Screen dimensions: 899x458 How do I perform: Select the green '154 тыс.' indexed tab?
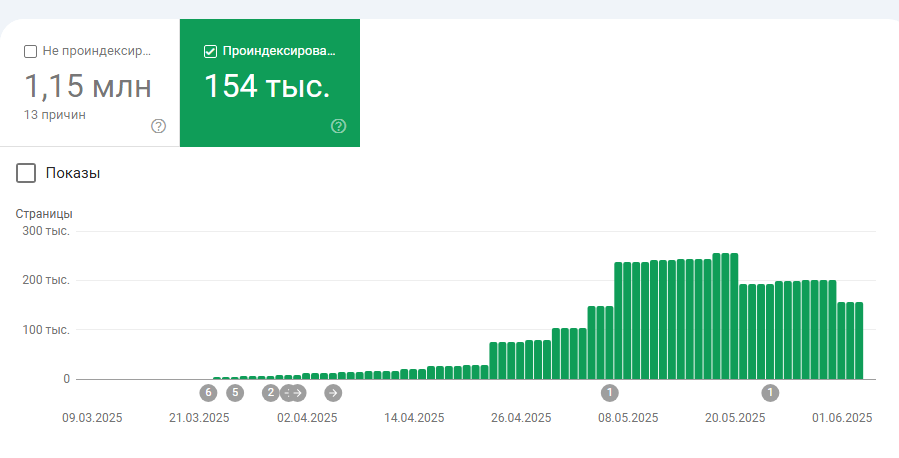pyautogui.click(x=270, y=83)
